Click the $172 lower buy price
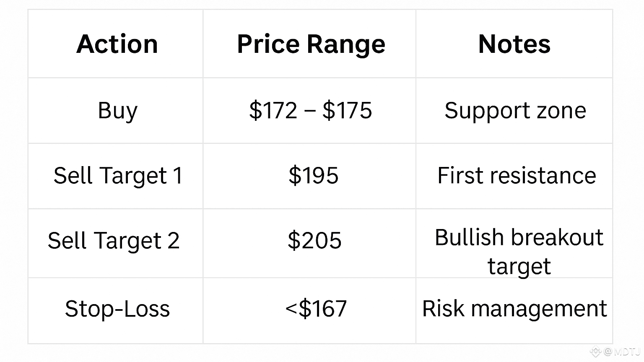Image resolution: width=644 pixels, height=362 pixels. (273, 111)
